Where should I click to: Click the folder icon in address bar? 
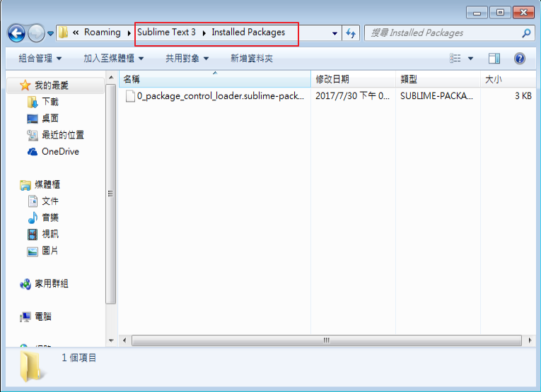pyautogui.click(x=63, y=32)
